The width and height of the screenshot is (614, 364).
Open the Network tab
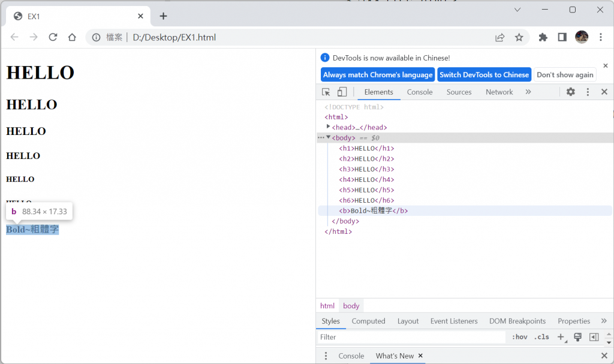[499, 92]
